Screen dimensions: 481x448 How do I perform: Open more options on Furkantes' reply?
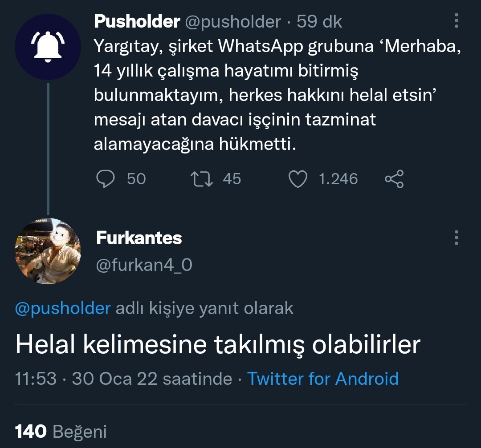(456, 238)
